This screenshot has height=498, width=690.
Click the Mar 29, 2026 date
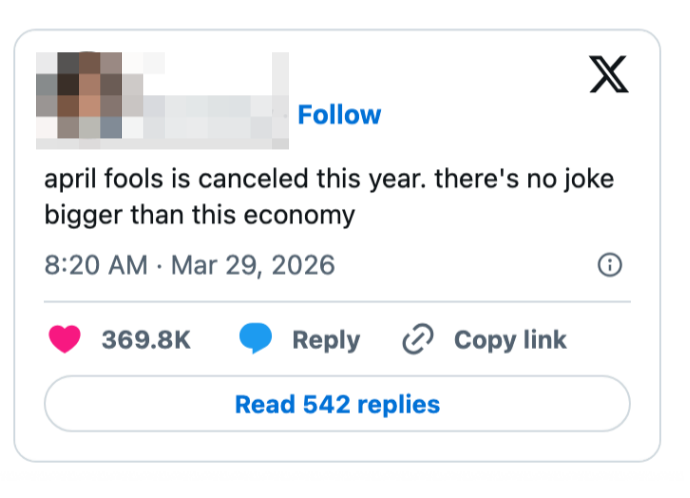tap(253, 266)
